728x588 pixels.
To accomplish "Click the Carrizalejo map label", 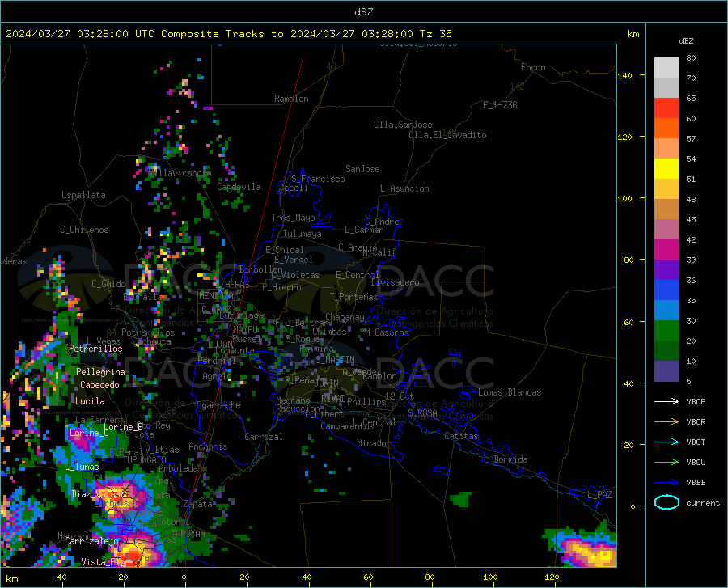I will [92, 541].
